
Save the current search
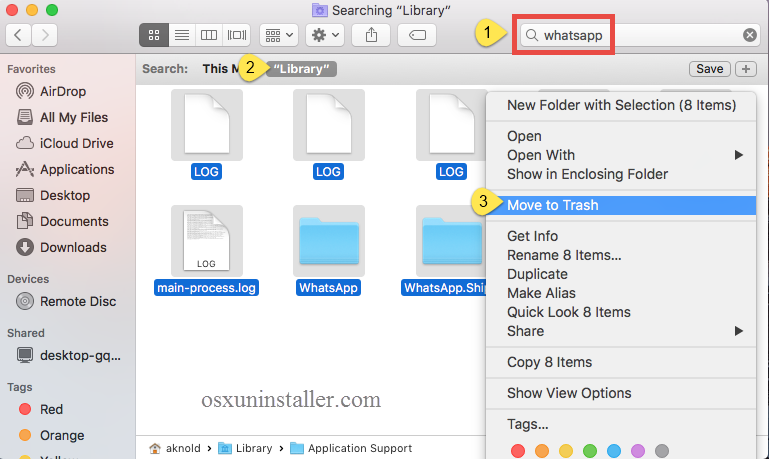710,69
